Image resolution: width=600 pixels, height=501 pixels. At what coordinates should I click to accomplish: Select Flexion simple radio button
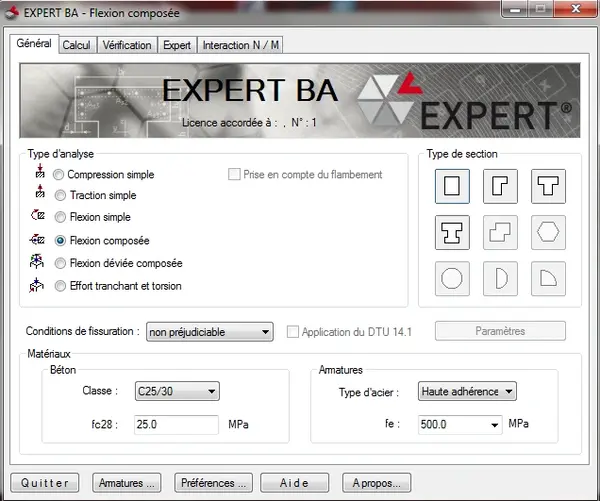(x=60, y=217)
